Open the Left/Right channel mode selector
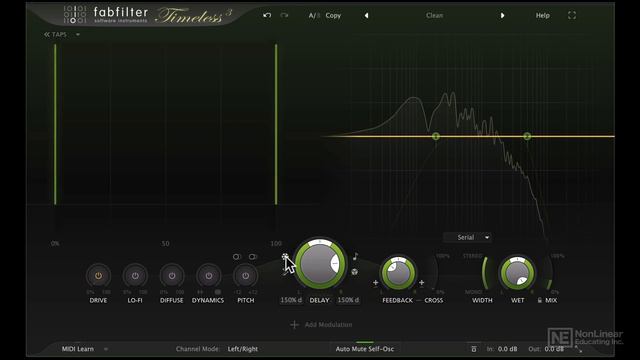This screenshot has width=640, height=360. click(242, 349)
